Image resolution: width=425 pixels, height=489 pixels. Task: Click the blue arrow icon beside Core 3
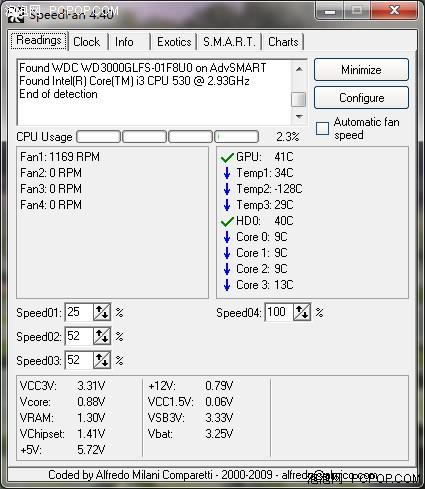[x=227, y=285]
